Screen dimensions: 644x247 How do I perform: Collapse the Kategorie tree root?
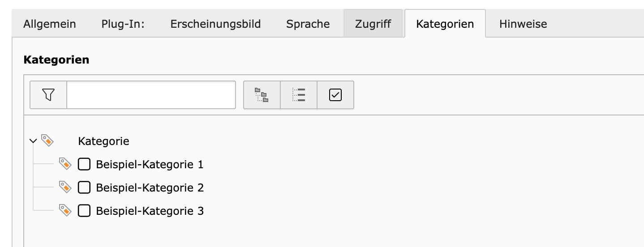[x=33, y=141]
